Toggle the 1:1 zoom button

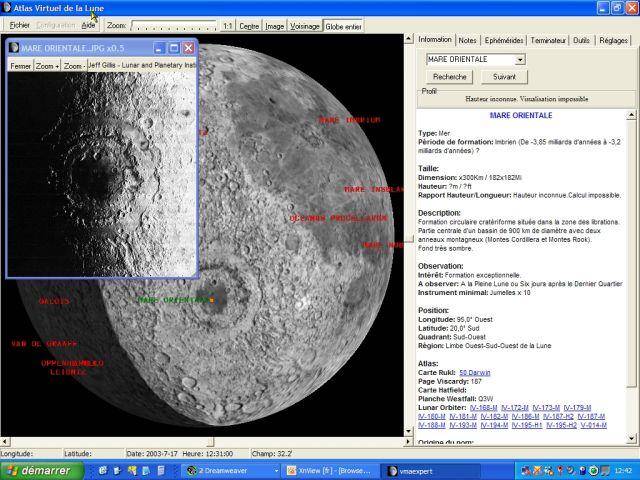(228, 26)
